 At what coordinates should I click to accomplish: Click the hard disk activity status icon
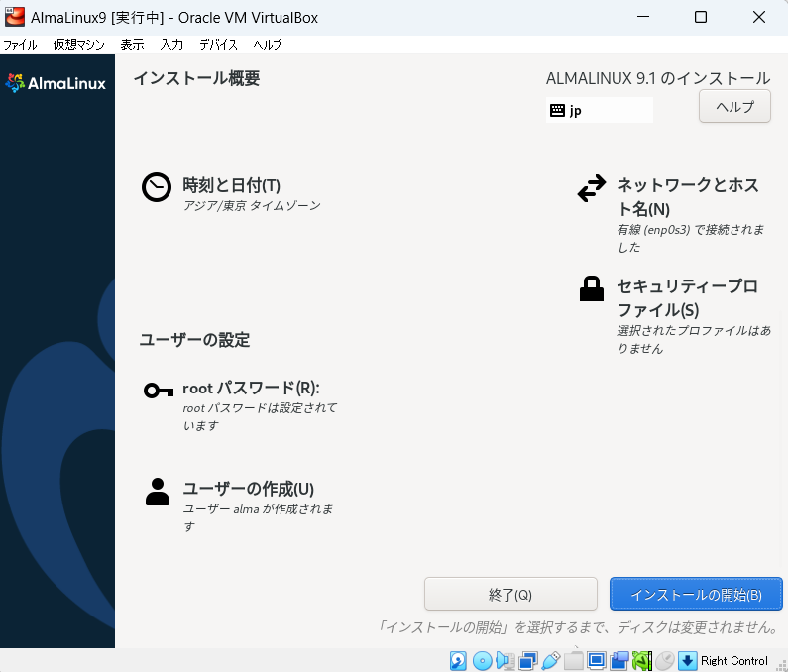pyautogui.click(x=458, y=660)
